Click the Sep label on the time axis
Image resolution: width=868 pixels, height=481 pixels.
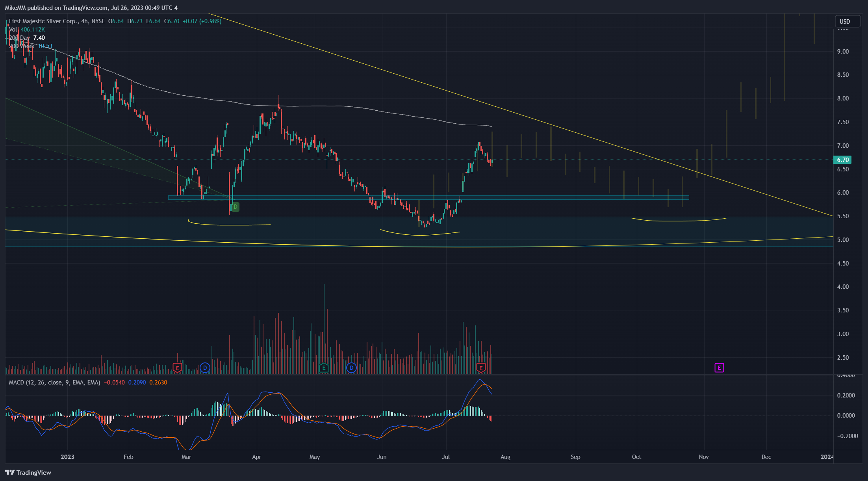click(575, 457)
